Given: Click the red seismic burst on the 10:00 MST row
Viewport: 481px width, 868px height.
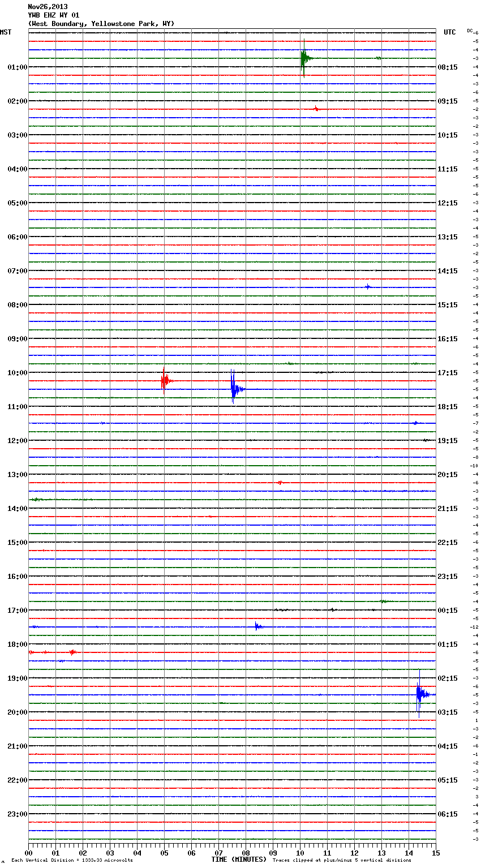Looking at the screenshot, I should [164, 381].
